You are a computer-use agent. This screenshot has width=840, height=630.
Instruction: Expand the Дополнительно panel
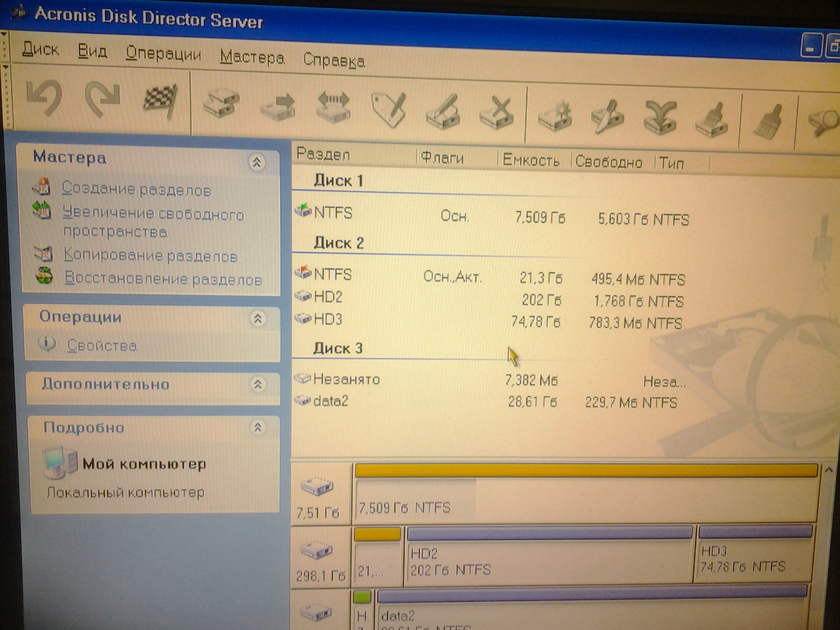(x=258, y=384)
